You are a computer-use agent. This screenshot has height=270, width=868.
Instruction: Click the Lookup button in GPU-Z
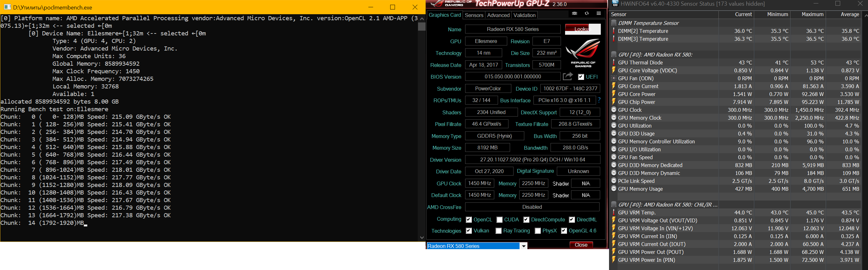(582, 29)
